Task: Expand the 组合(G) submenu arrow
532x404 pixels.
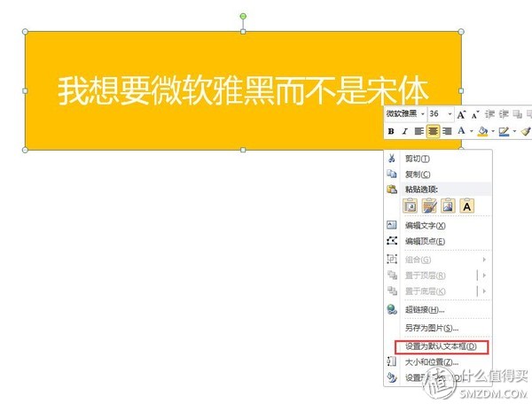Action: coord(484,260)
